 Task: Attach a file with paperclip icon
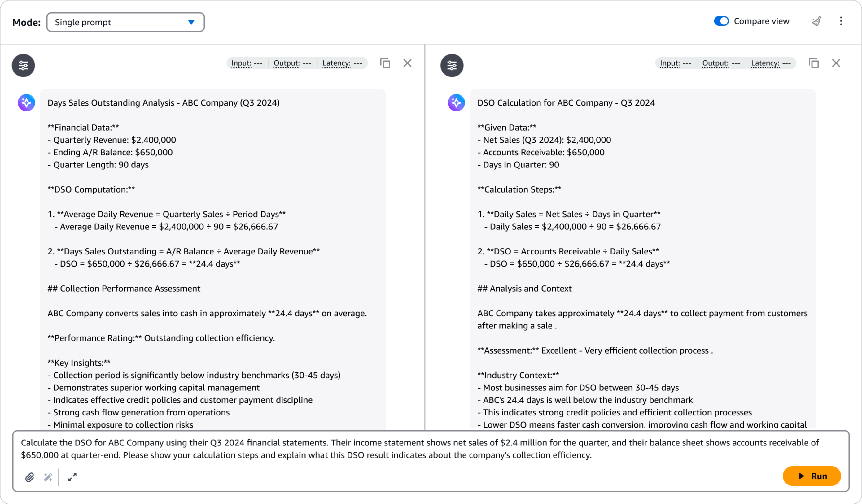coord(29,477)
